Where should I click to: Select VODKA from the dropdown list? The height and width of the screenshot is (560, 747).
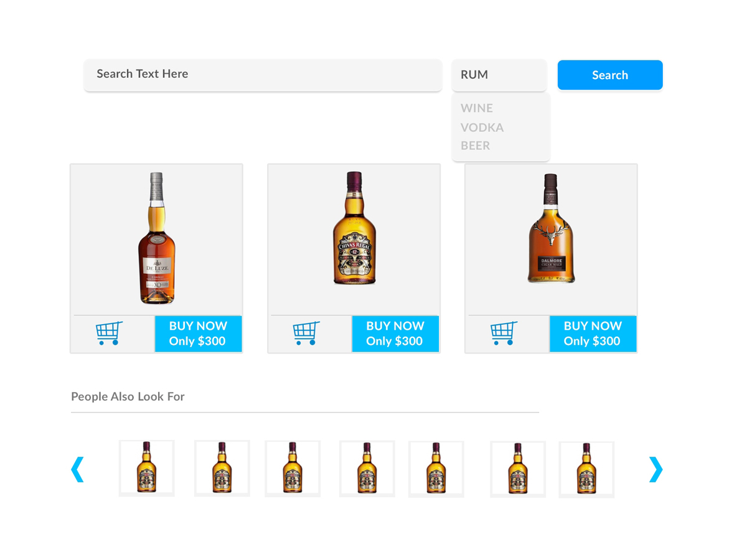pos(482,128)
